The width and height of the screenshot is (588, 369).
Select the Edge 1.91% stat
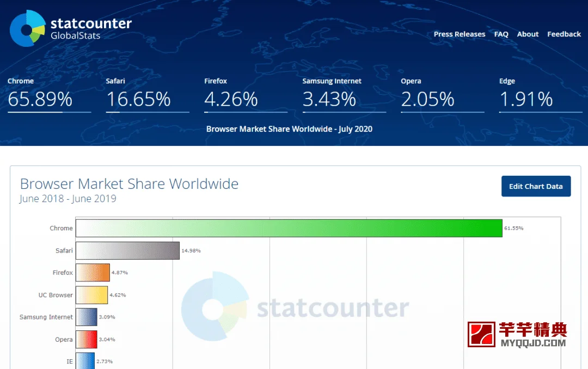point(541,95)
